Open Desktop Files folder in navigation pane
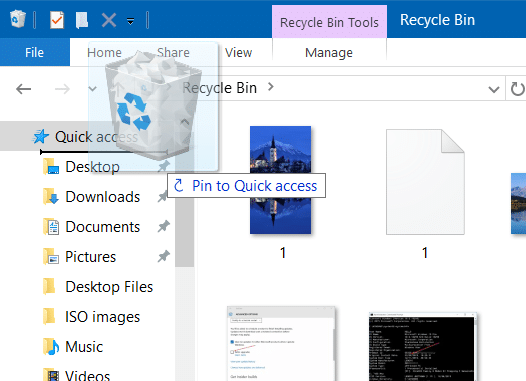The height and width of the screenshot is (381, 526). 109,287
